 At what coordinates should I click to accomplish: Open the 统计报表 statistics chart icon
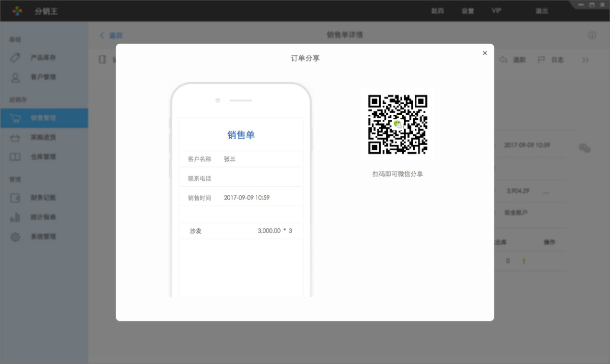point(15,217)
